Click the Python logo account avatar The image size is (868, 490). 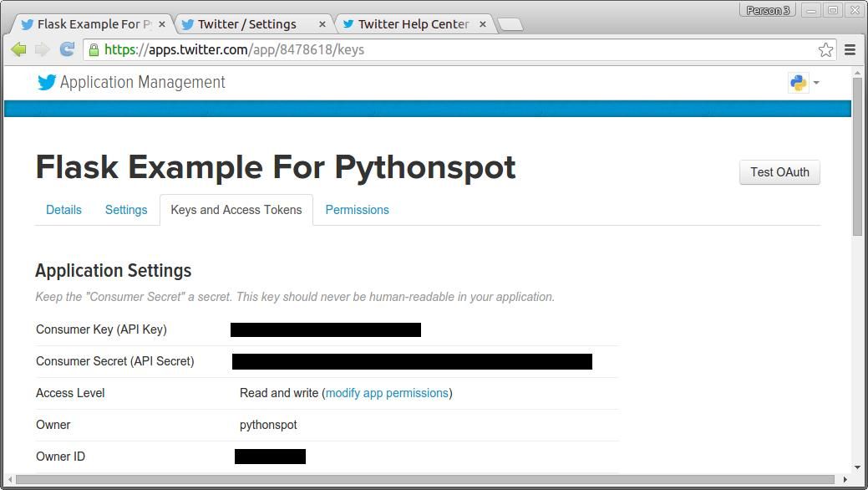point(798,82)
